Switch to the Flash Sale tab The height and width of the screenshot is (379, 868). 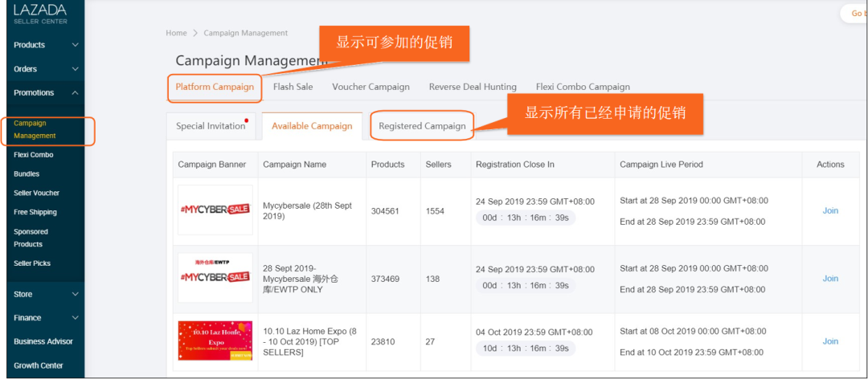(x=293, y=87)
